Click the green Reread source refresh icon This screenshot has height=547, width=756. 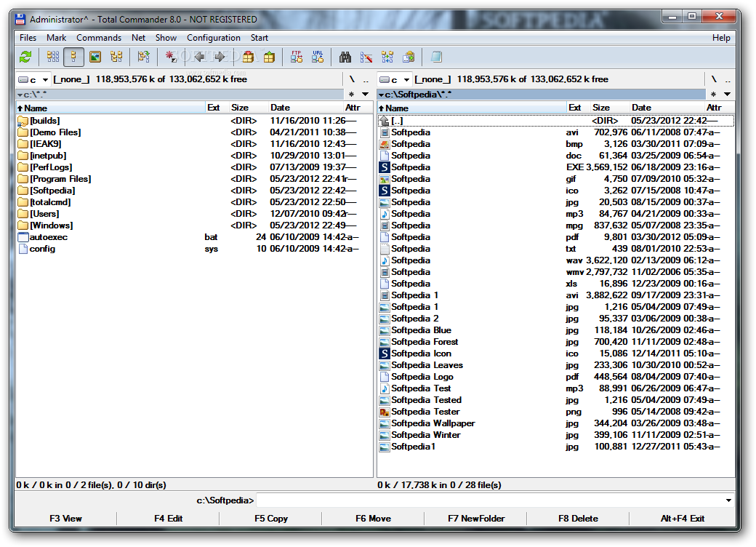coord(25,57)
